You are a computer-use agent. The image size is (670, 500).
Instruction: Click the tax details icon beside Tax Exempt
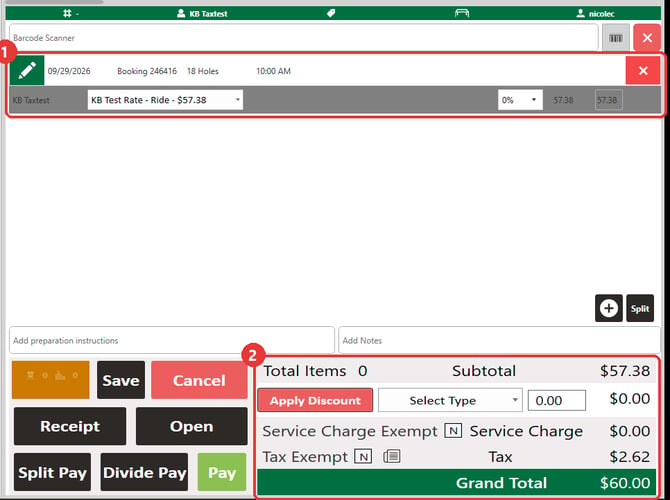(391, 456)
